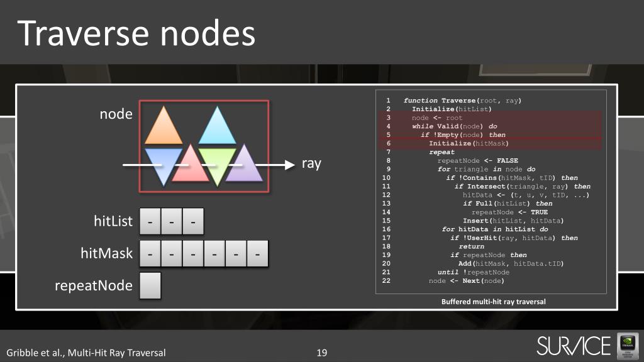Click code line 'if !UserHit(ray, hitData) then'

click(514, 238)
